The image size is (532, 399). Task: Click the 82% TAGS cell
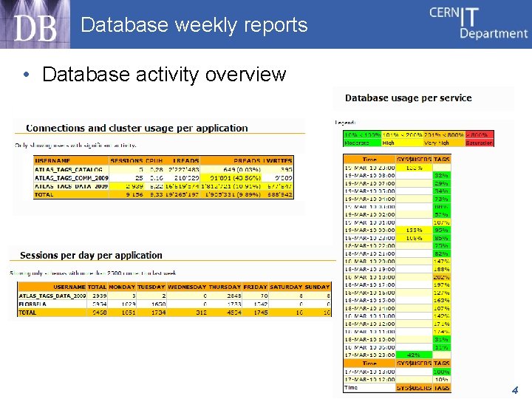(x=442, y=253)
